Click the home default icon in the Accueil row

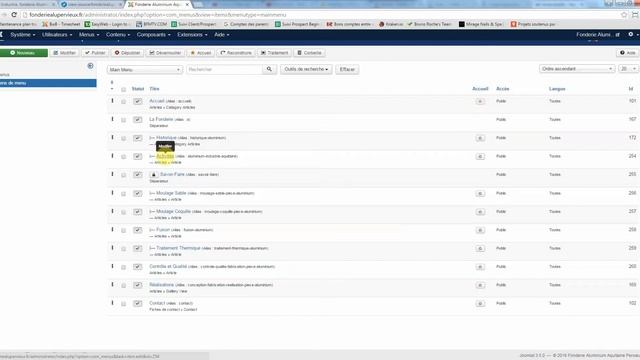tap(480, 101)
